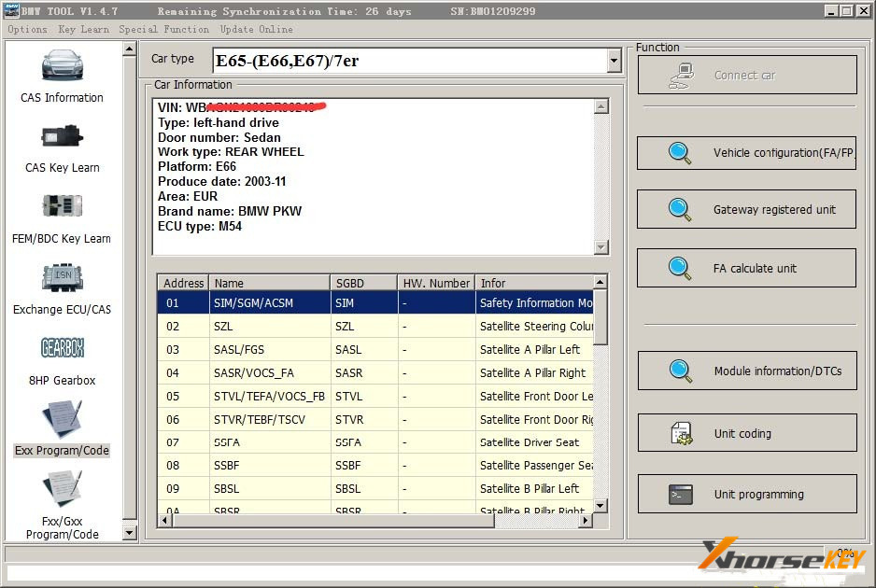This screenshot has width=876, height=588.
Task: Click module table horizontal scroll left arrow
Action: (x=164, y=521)
